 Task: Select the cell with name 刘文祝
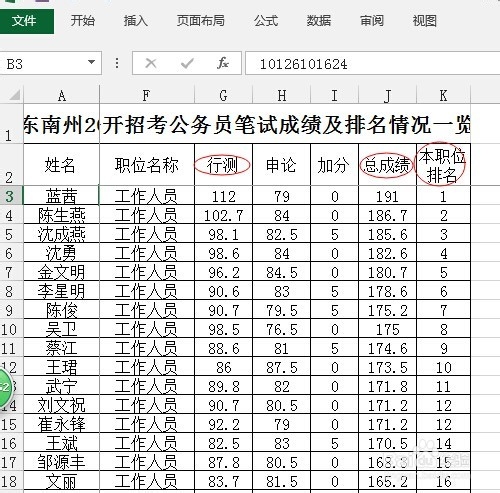pos(61,405)
